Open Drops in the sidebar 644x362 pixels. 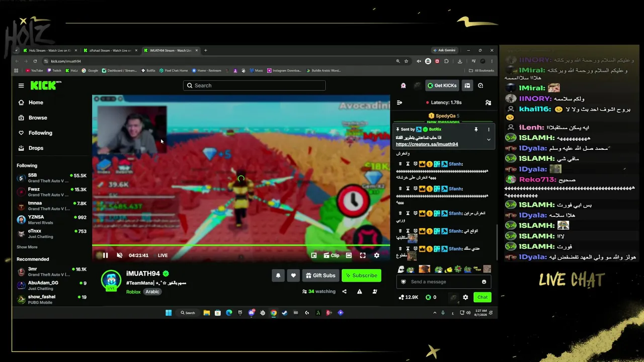[31, 148]
